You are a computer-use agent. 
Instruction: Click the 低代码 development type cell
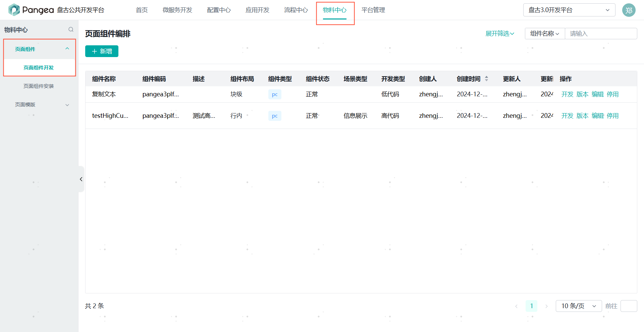tap(390, 94)
